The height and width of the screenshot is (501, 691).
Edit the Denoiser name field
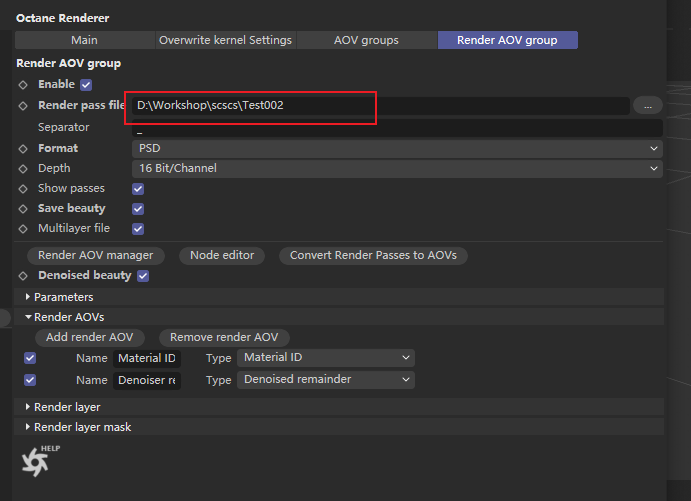pyautogui.click(x=147, y=380)
